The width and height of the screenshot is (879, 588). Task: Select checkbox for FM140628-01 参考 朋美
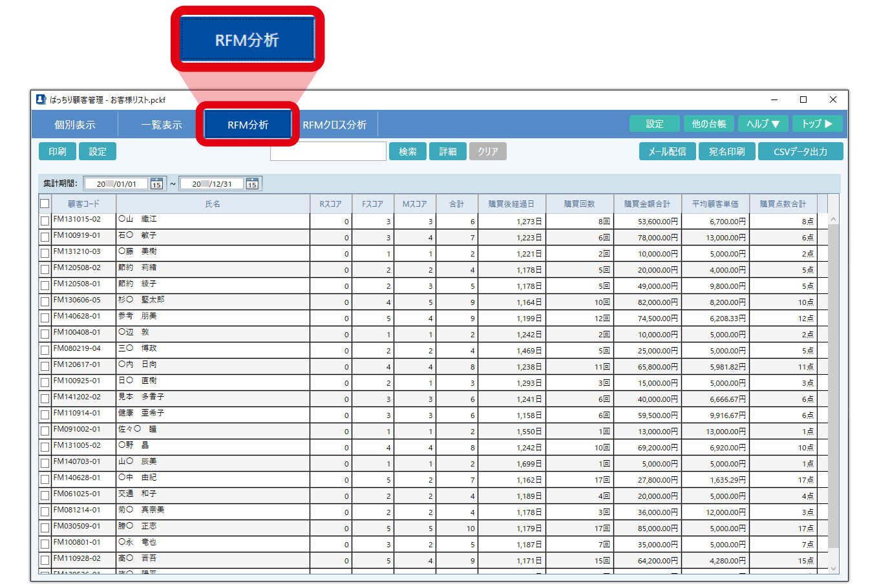(x=45, y=317)
